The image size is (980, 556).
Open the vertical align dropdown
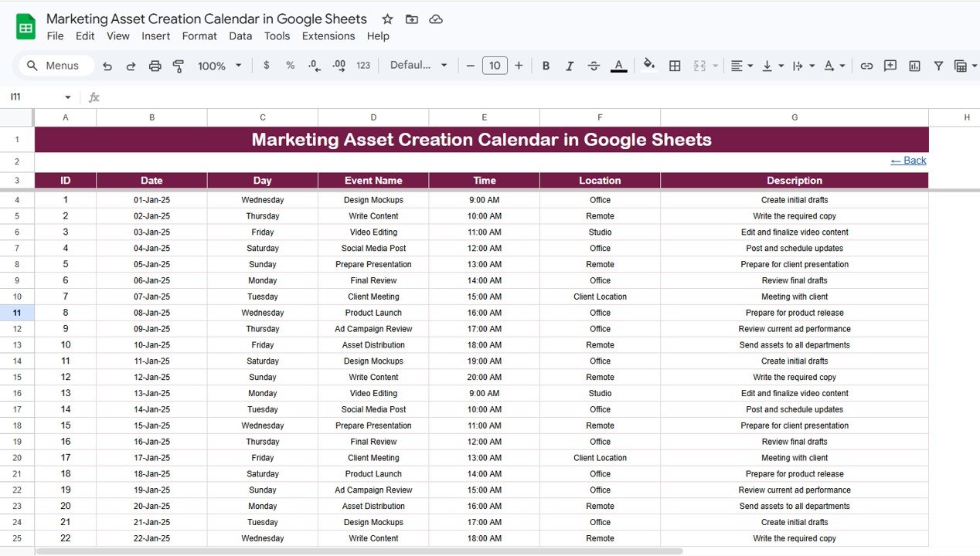pos(773,66)
